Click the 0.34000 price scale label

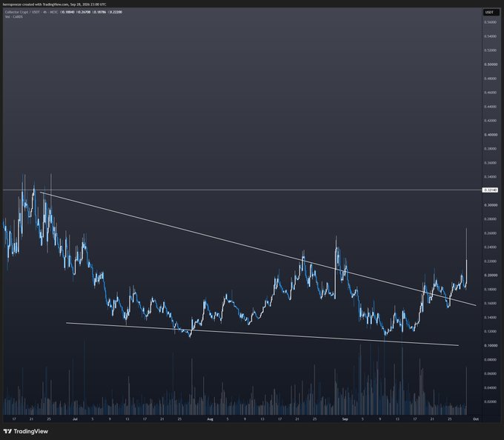pos(490,177)
